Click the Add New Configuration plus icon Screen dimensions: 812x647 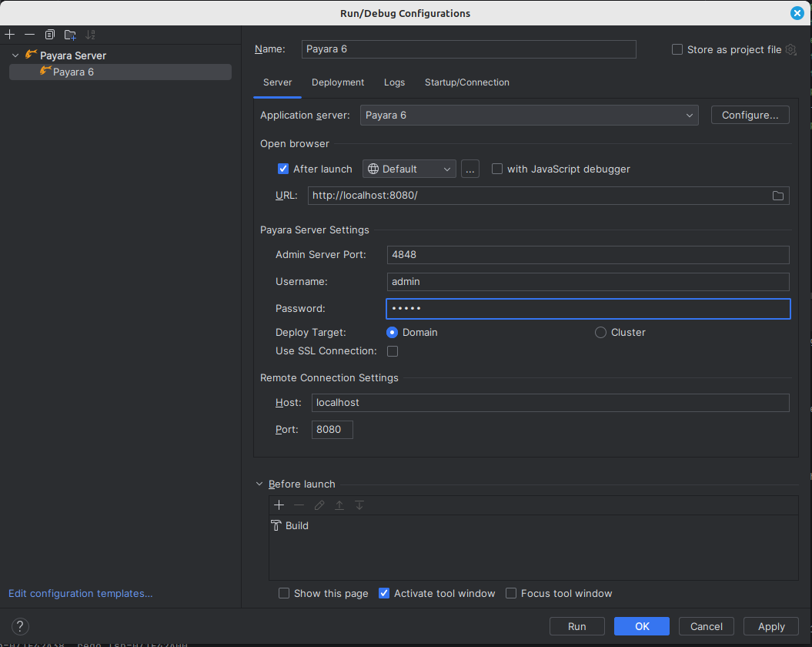coord(10,35)
